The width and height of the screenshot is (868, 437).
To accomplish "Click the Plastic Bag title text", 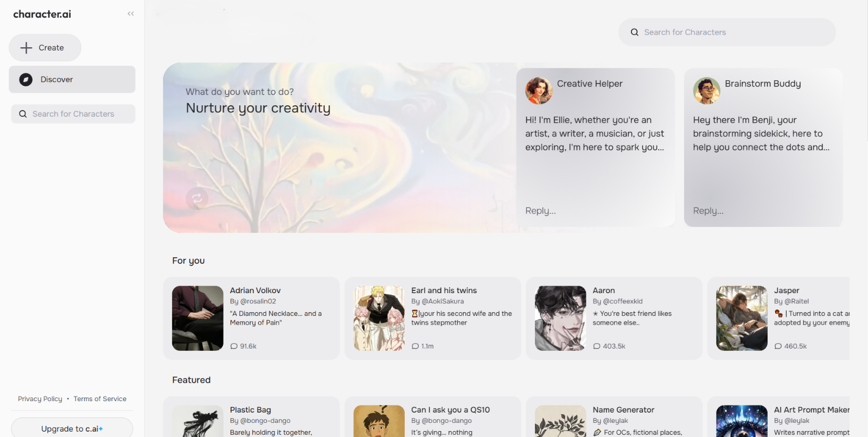I will click(251, 410).
